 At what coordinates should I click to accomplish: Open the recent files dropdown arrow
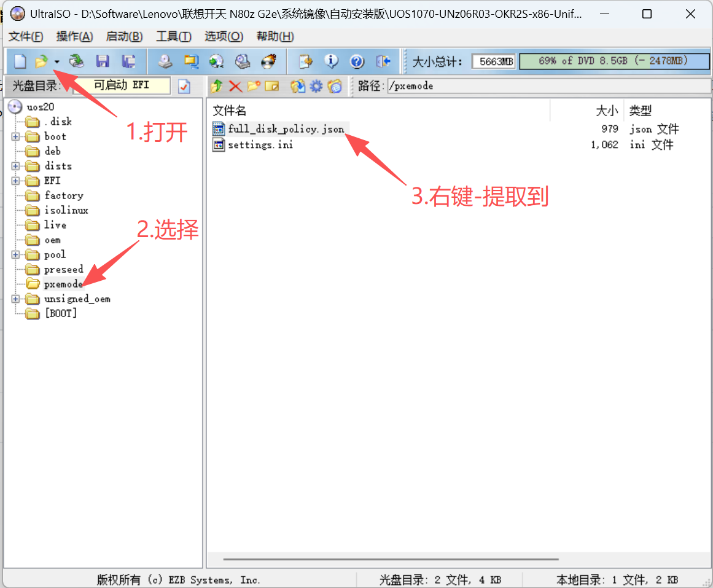pos(56,61)
